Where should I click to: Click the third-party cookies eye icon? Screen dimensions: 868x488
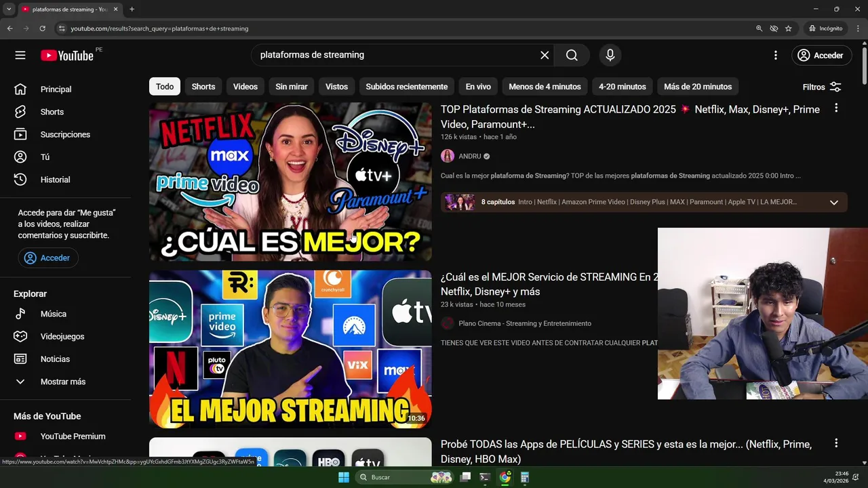click(774, 28)
